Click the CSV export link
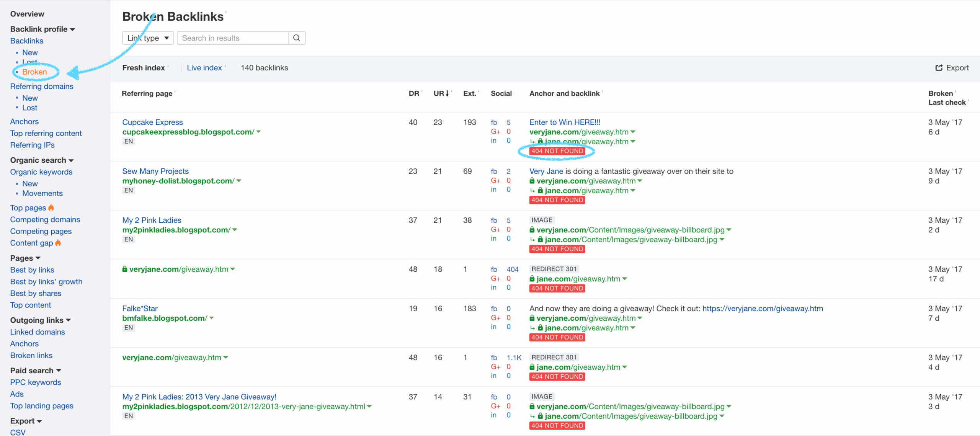The image size is (980, 436). [x=18, y=432]
